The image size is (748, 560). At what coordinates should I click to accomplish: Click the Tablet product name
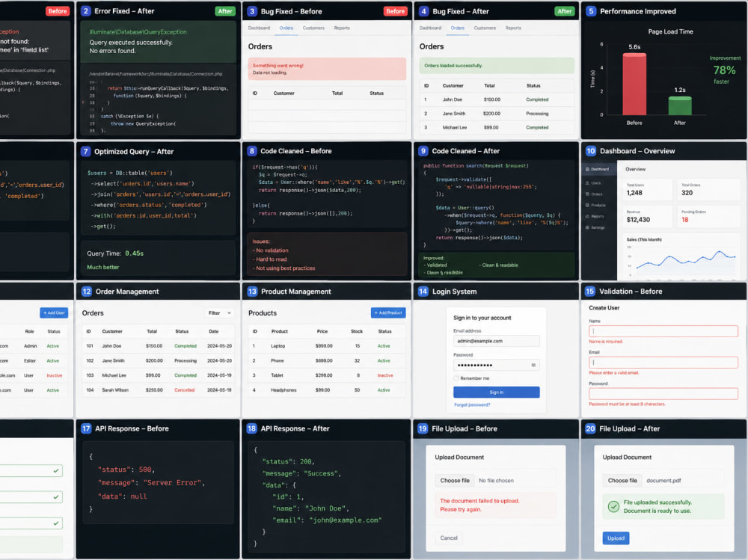[x=278, y=376]
